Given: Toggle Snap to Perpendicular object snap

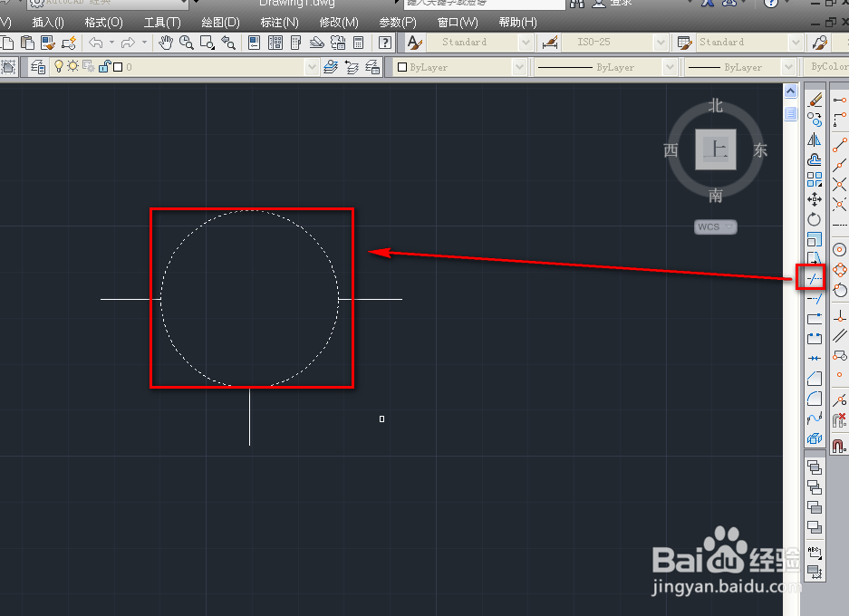Looking at the screenshot, I should click(839, 316).
